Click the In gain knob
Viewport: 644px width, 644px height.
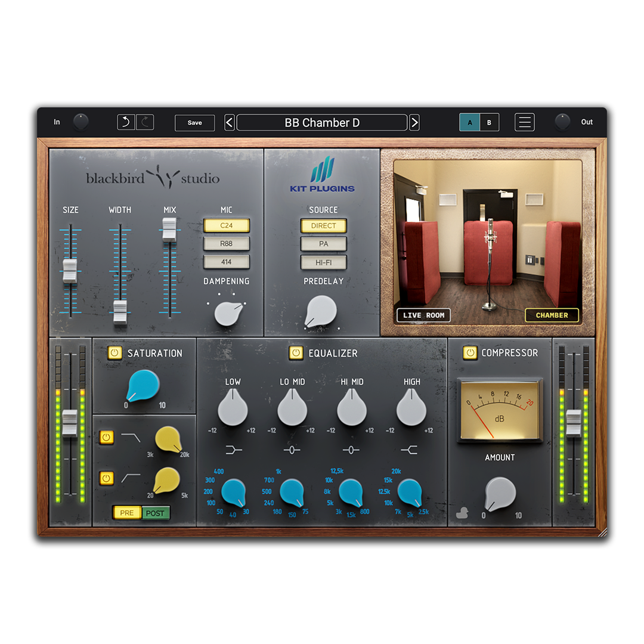[x=80, y=122]
